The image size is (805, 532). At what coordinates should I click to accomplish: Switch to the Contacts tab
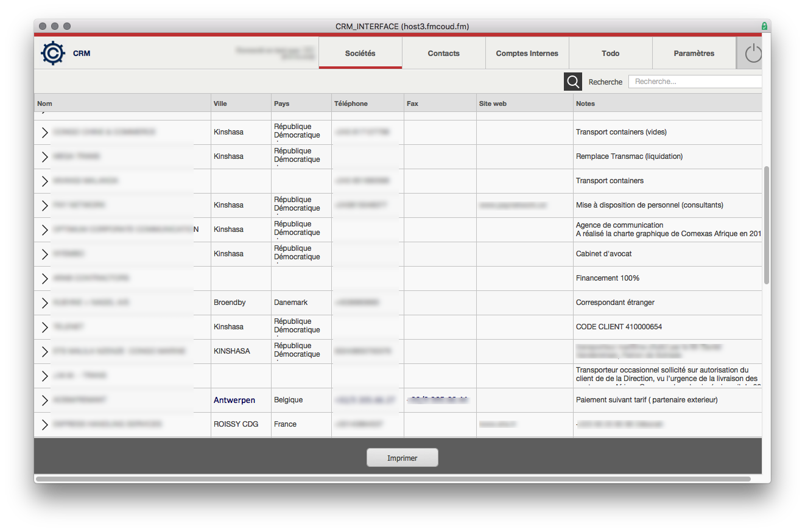click(444, 53)
